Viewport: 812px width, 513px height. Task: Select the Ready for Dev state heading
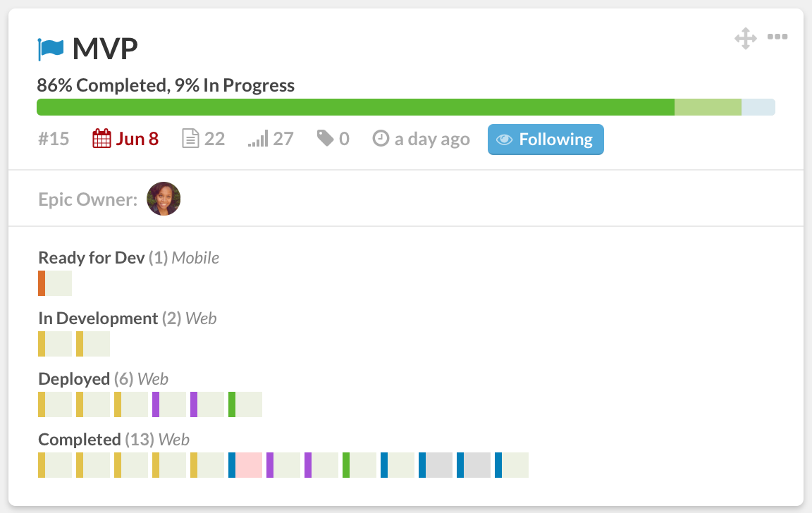point(91,258)
